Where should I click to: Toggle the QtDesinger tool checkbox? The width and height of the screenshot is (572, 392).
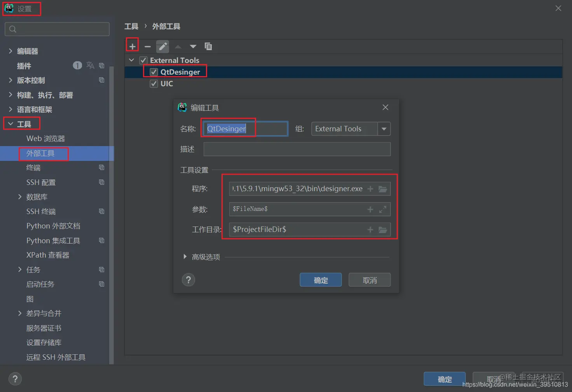pos(154,72)
